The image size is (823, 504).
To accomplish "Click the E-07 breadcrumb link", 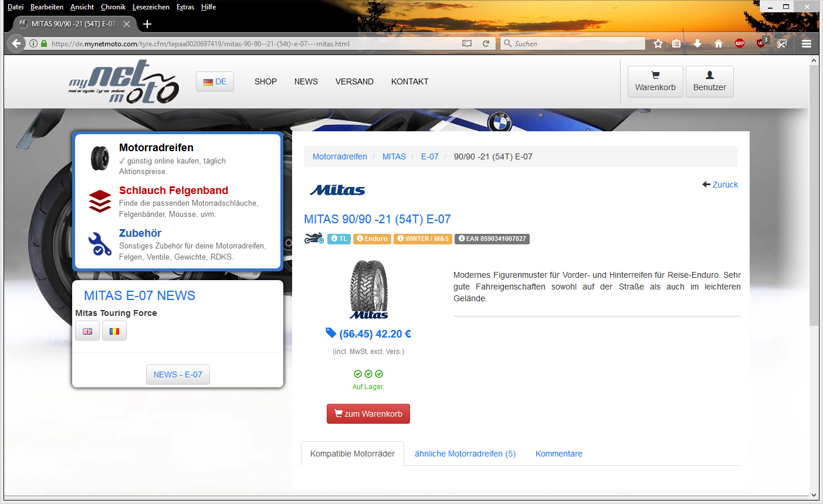I will coord(430,156).
